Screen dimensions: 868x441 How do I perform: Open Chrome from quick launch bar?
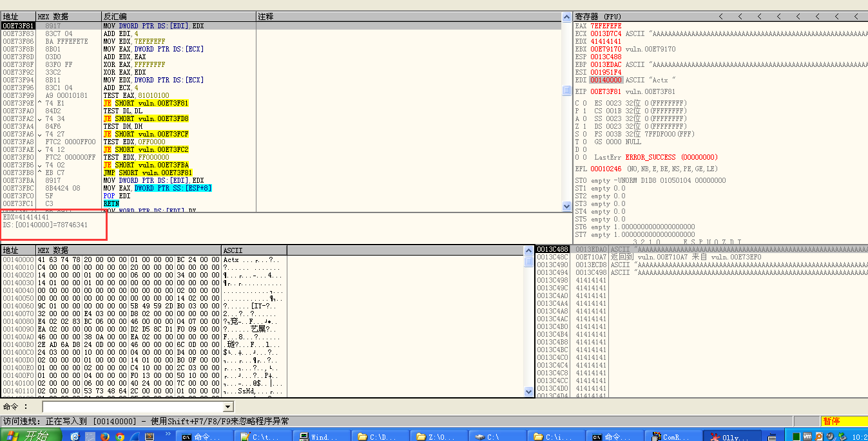[120, 435]
